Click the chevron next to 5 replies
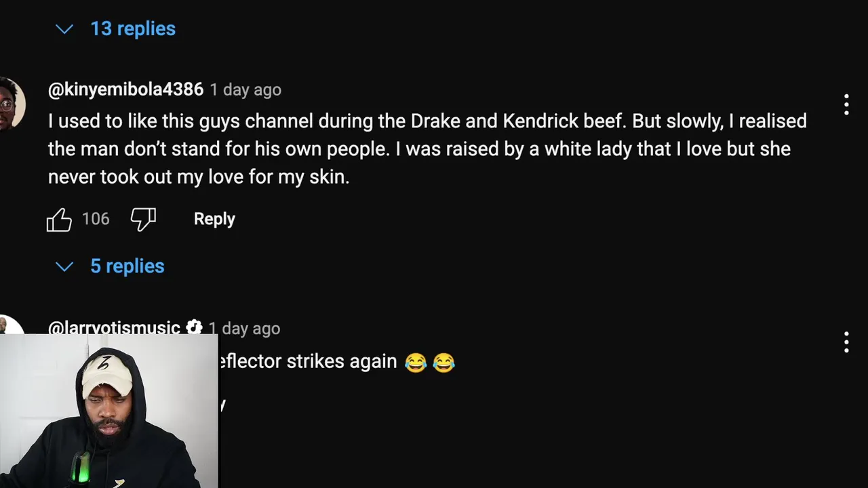868x488 pixels. click(64, 267)
